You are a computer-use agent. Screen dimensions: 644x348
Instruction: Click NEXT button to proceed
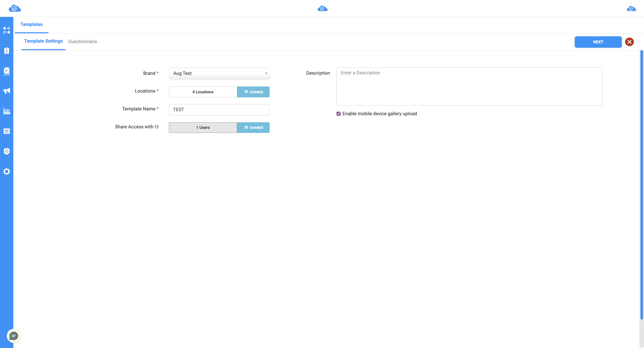pyautogui.click(x=598, y=42)
